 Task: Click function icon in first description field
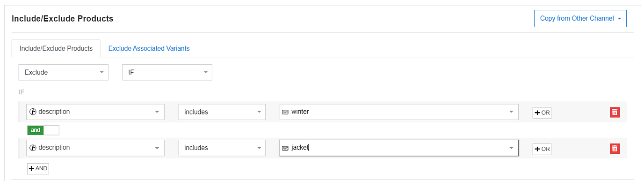click(x=33, y=112)
